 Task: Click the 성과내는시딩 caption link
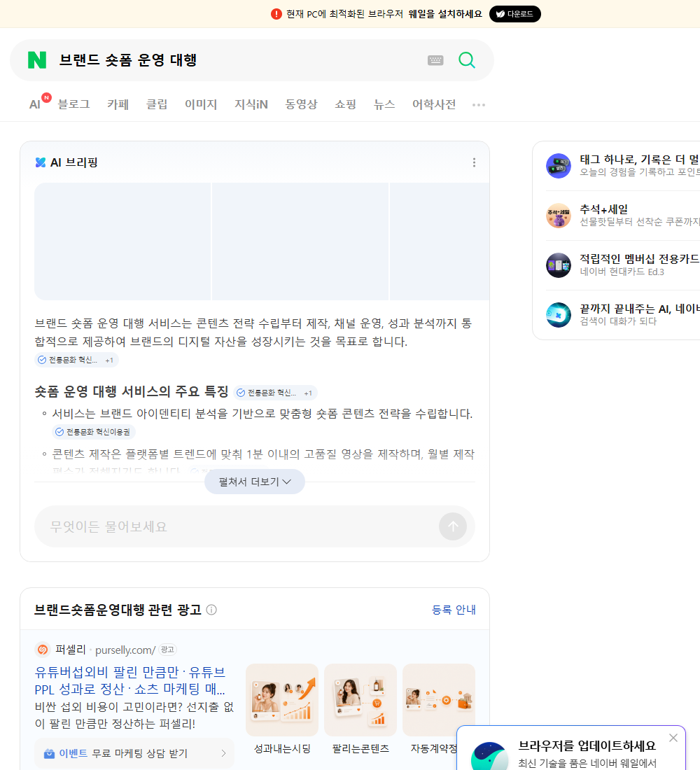point(282,749)
